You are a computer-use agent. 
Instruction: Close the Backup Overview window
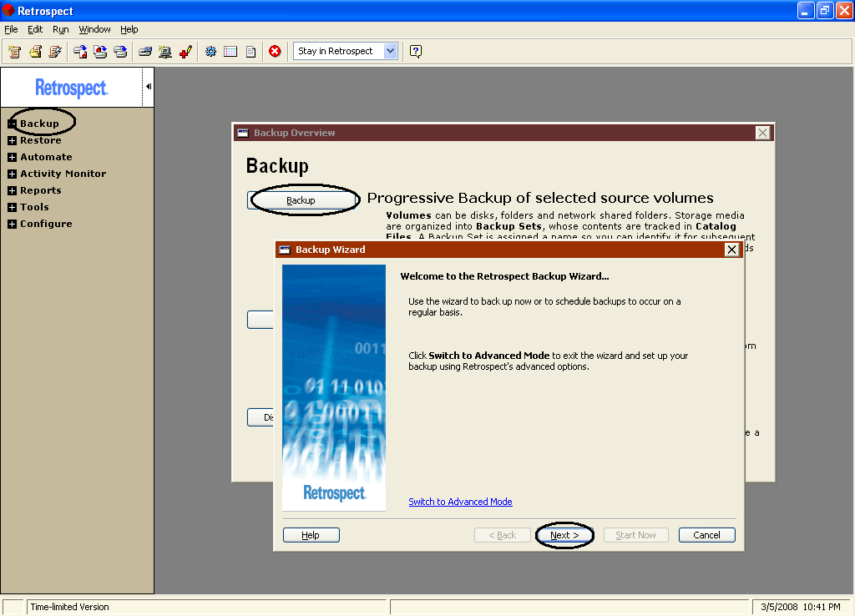[x=763, y=133]
